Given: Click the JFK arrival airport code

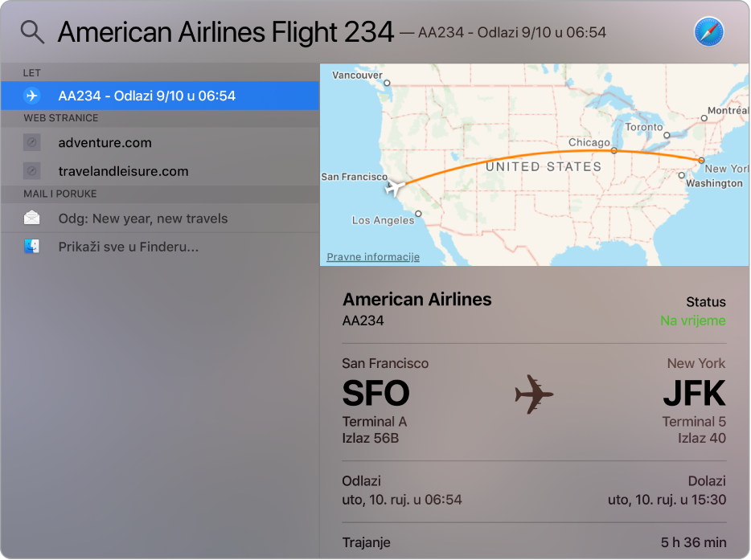Looking at the screenshot, I should pyautogui.click(x=693, y=394).
